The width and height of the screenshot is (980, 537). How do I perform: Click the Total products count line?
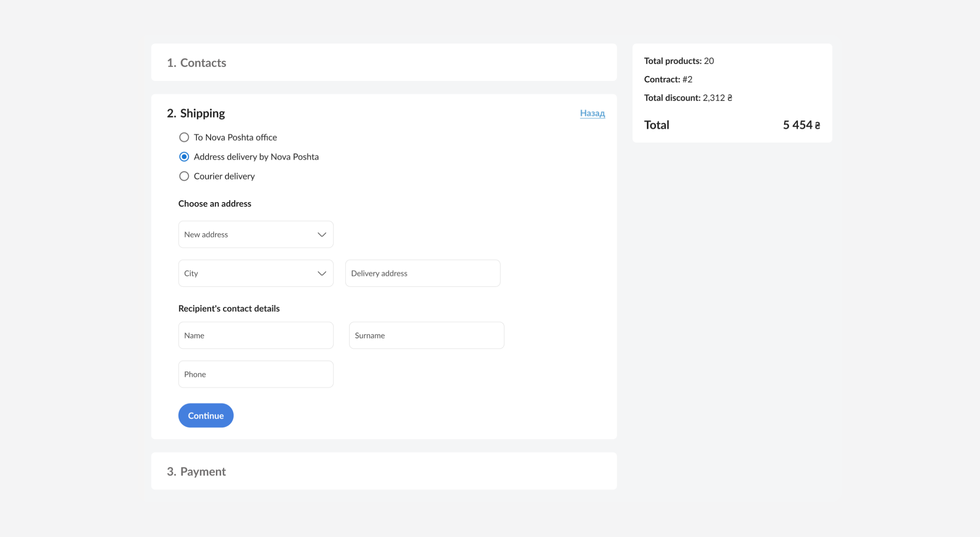pos(679,61)
